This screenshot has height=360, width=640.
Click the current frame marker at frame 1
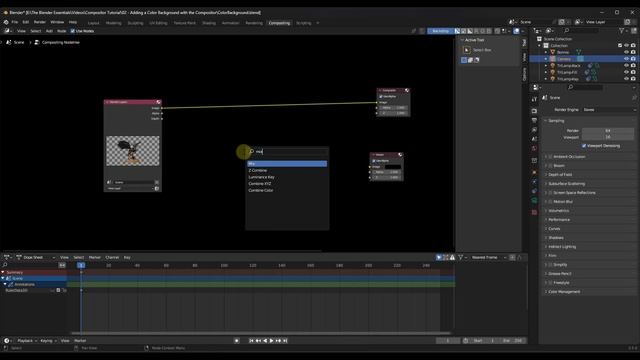coord(81,265)
